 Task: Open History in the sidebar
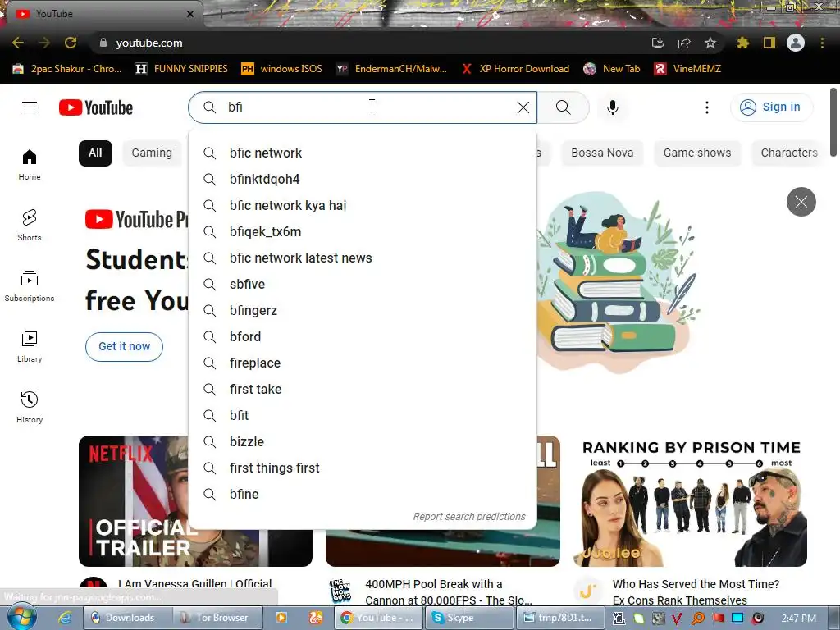tap(30, 407)
